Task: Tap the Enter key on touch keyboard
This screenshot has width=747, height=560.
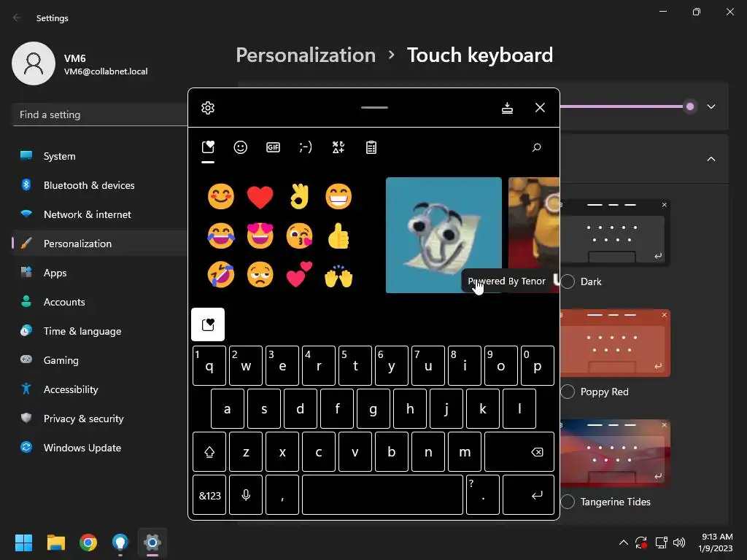Action: 528,495
